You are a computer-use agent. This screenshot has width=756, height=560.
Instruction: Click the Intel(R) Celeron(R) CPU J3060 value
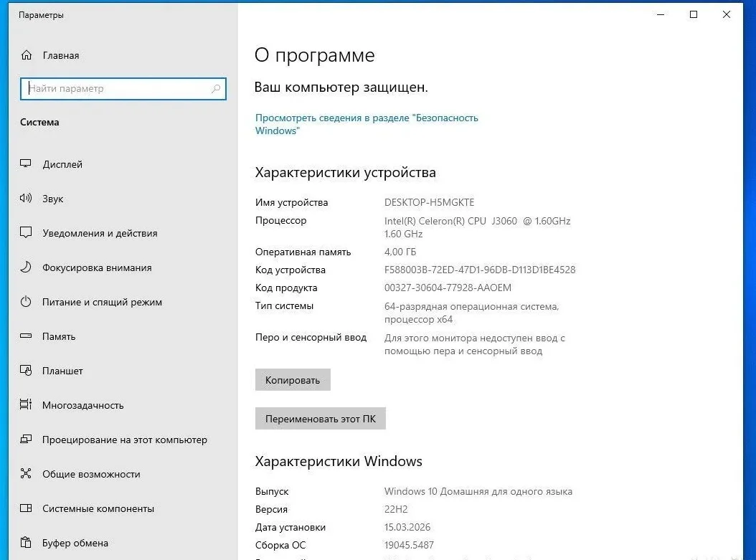pyautogui.click(x=477, y=227)
